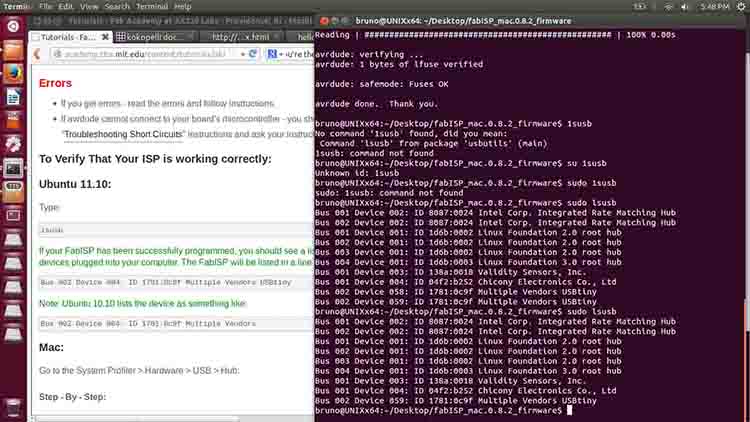Screen dimensions: 750x422
Task: Switch to the kokopelli doc tab
Action: point(154,37)
